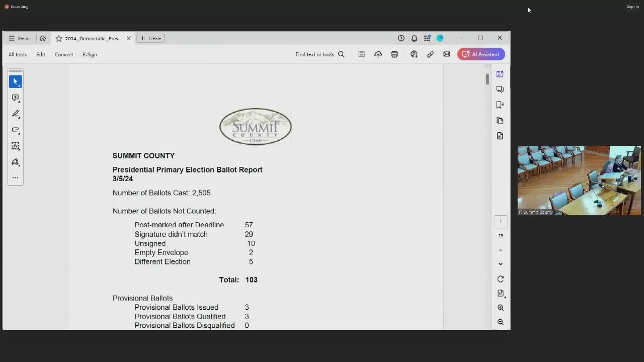644x362 pixels.
Task: Show more tools with the ellipsis
Action: point(15,177)
